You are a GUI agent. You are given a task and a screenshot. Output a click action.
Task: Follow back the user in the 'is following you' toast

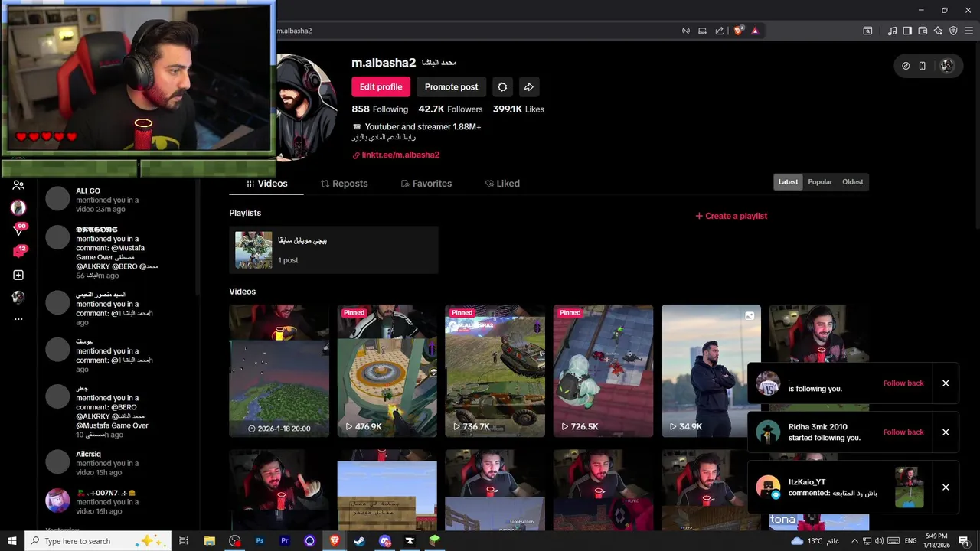click(x=903, y=383)
